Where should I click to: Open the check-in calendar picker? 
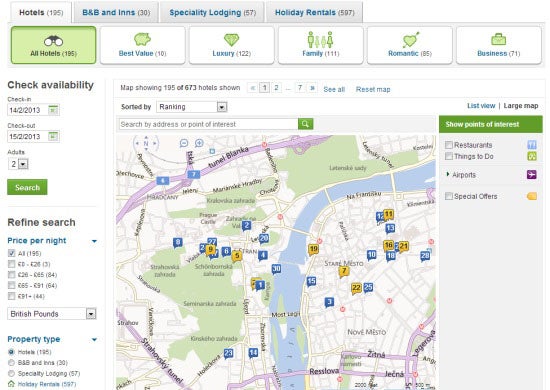[x=53, y=110]
